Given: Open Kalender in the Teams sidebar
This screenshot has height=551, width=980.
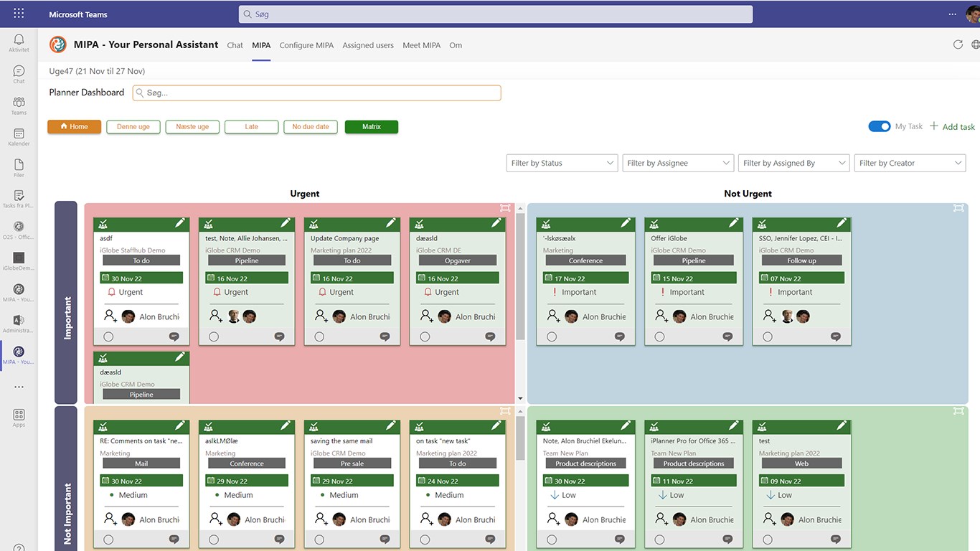Looking at the screenshot, I should coord(19,137).
